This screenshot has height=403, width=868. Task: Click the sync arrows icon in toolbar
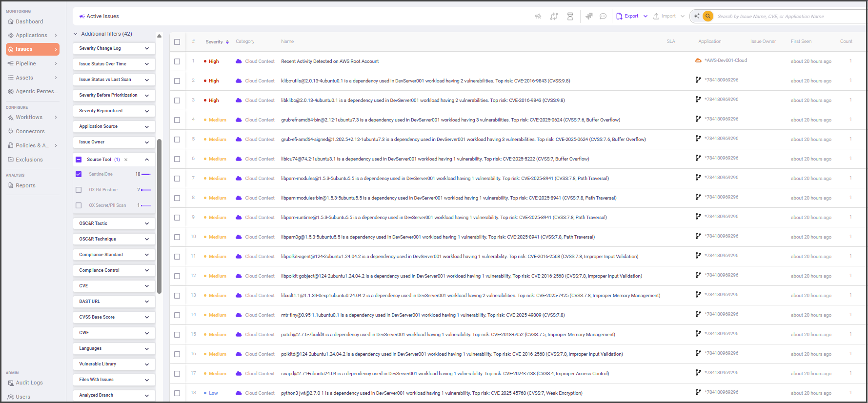pyautogui.click(x=554, y=17)
